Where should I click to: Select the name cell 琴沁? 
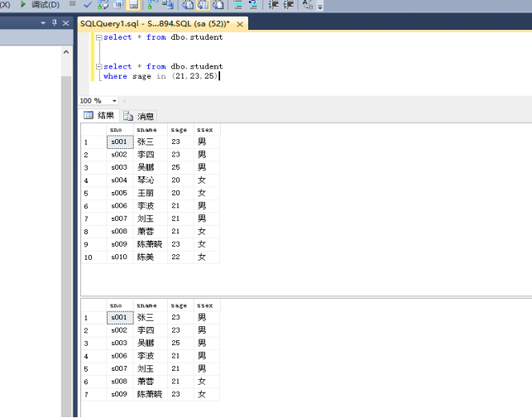click(x=151, y=180)
